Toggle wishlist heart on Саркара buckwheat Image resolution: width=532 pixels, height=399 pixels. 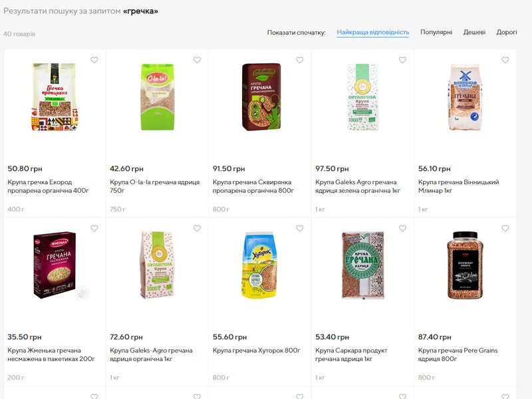click(402, 229)
